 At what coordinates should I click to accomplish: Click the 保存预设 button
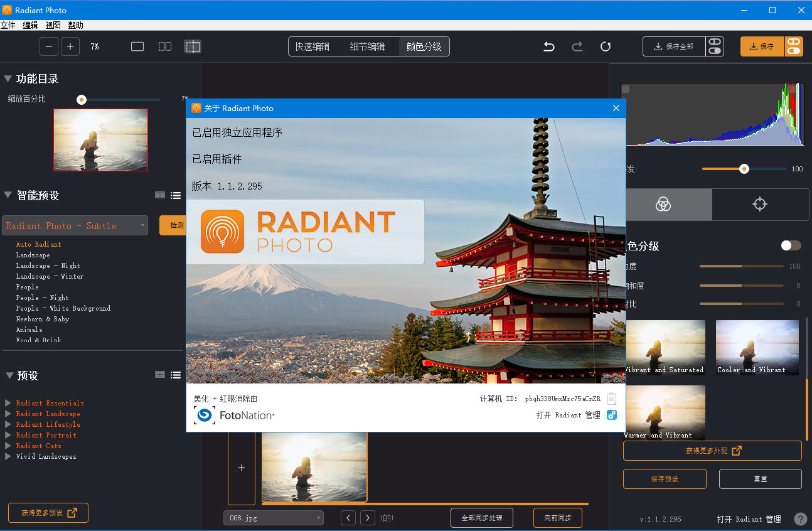665,478
